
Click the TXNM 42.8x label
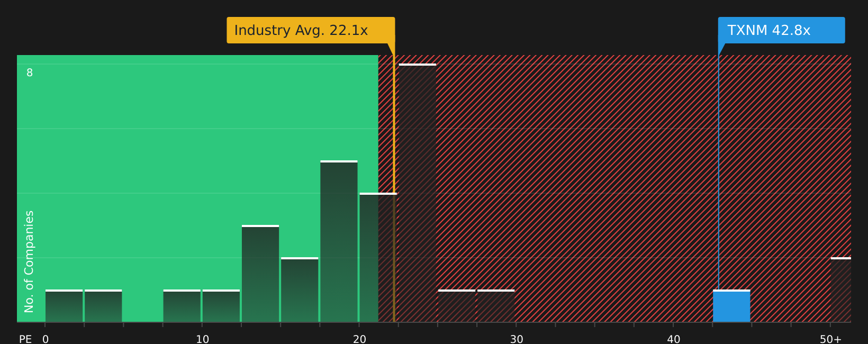[781, 30]
